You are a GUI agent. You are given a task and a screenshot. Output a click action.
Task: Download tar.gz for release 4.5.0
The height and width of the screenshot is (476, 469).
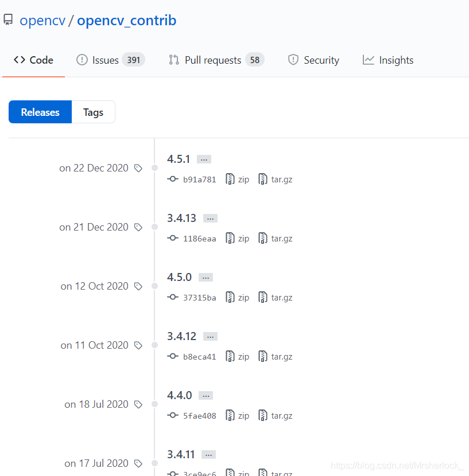pyautogui.click(x=276, y=298)
